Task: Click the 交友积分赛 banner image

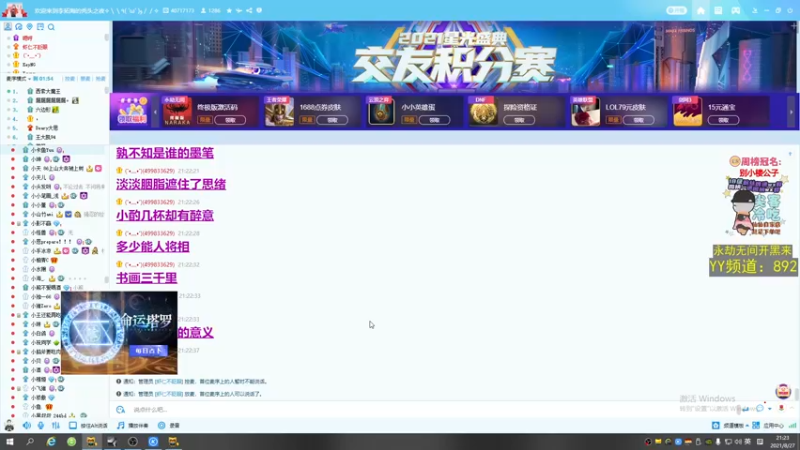Action: 454,56
